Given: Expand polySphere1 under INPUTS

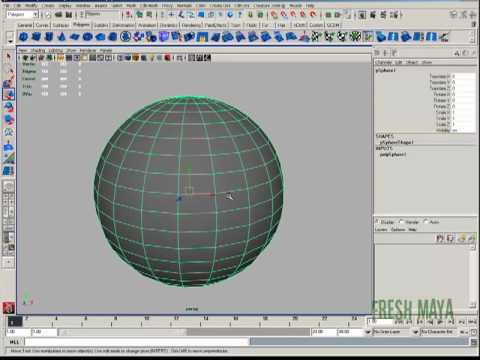Looking at the screenshot, I should [x=393, y=155].
